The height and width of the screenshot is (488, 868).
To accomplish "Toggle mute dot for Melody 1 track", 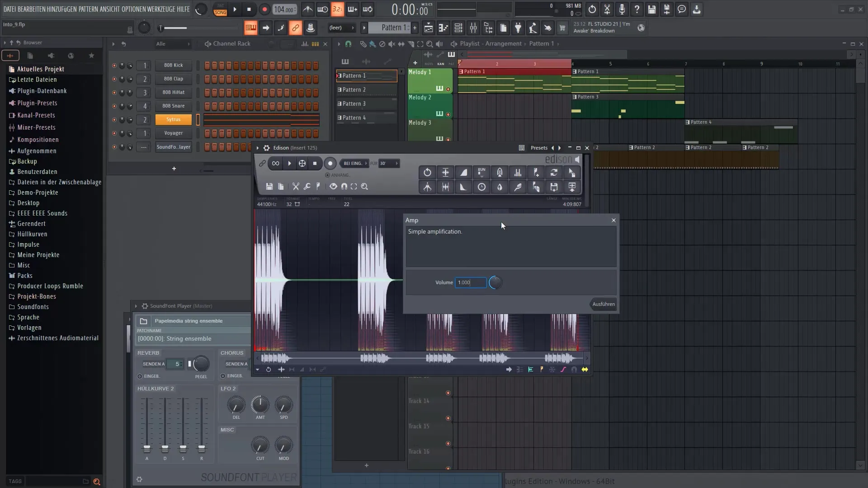I will [x=448, y=89].
